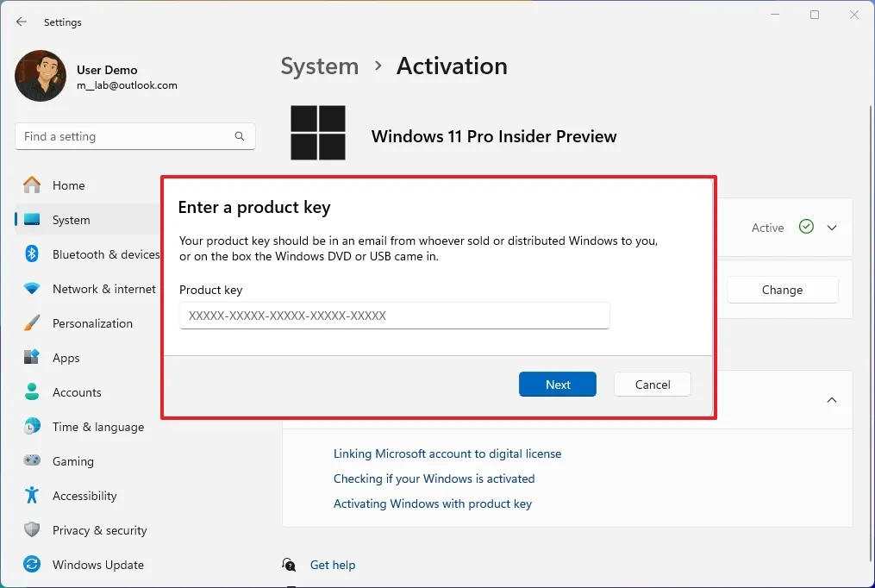Click the Change product key button
Viewport: 875px width, 588px height.
[783, 290]
